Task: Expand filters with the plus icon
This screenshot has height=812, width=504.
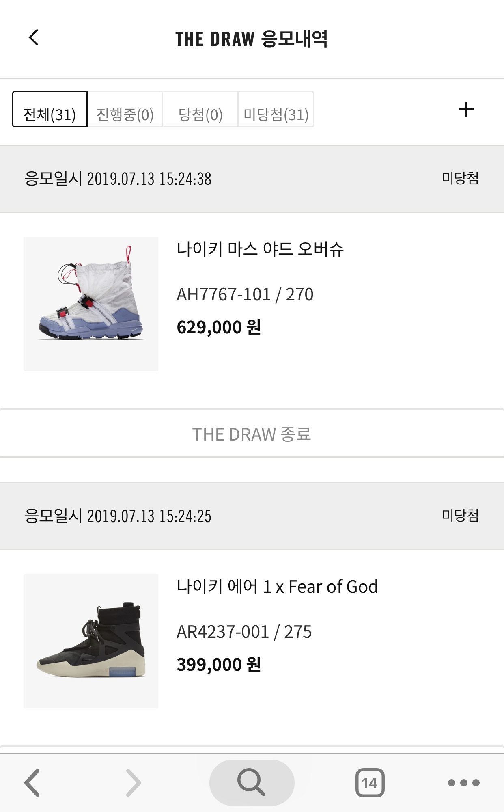Action: 466,109
